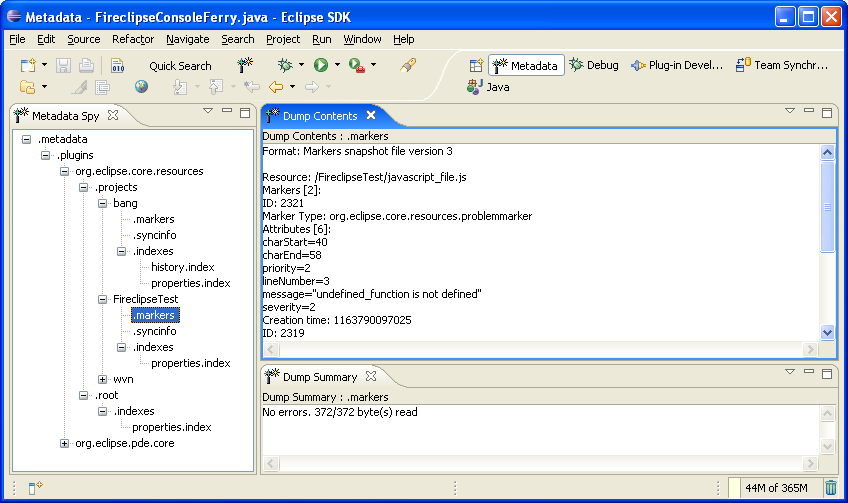Click the 44M of 365M heap status
This screenshot has width=848, height=503.
(x=776, y=488)
